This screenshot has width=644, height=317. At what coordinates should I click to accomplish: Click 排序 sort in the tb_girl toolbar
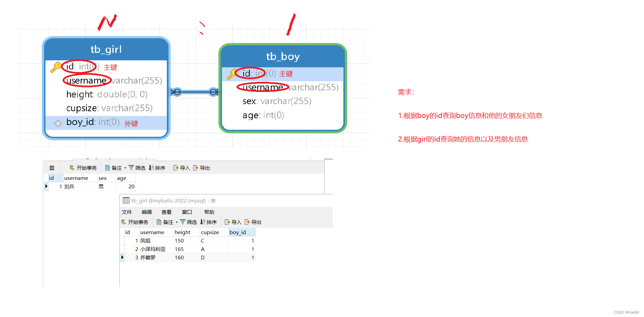pyautogui.click(x=208, y=222)
